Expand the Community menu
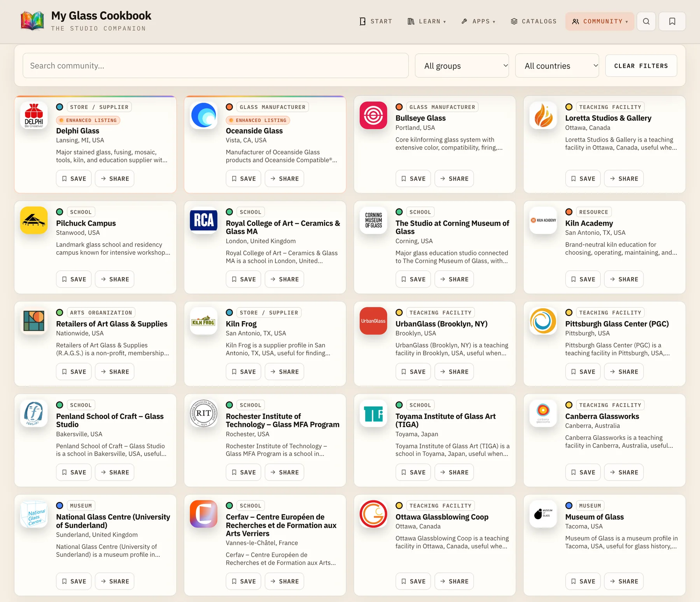The width and height of the screenshot is (700, 602). [600, 21]
